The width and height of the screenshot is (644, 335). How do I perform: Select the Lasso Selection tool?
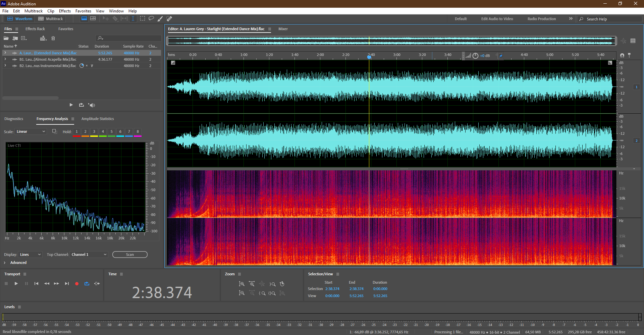[x=151, y=19]
